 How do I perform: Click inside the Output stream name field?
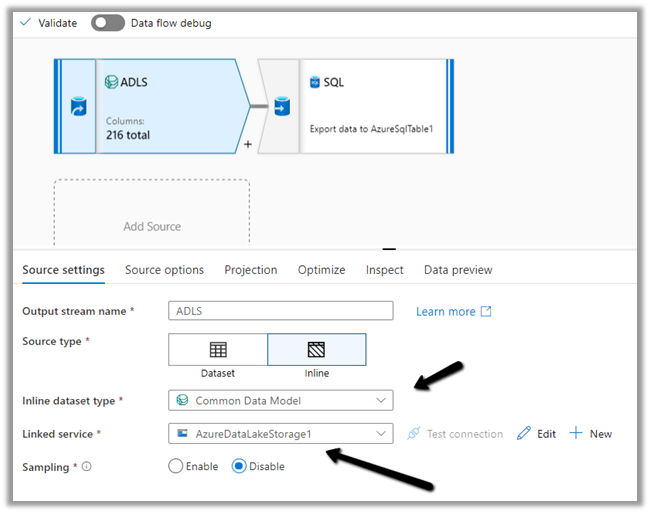[280, 311]
